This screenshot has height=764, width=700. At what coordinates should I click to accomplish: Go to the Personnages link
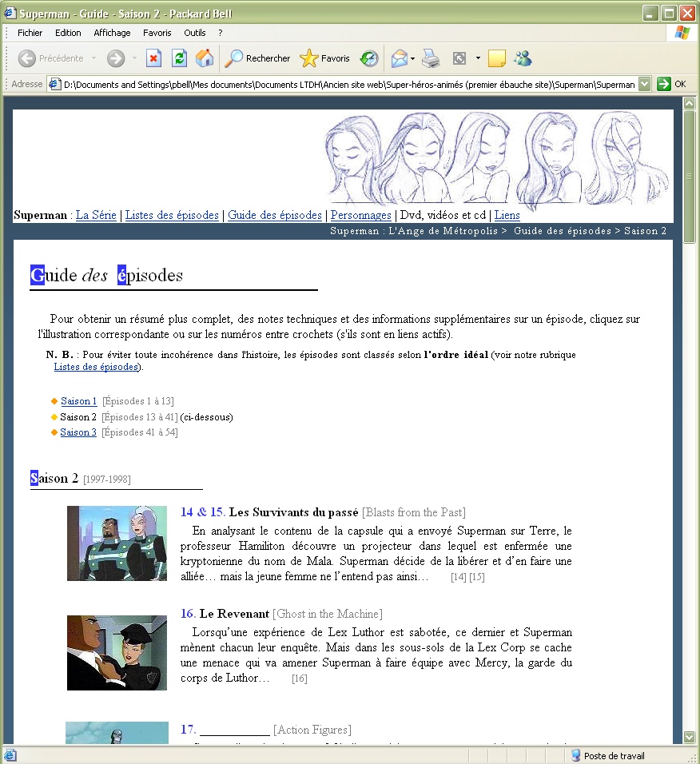tap(361, 215)
